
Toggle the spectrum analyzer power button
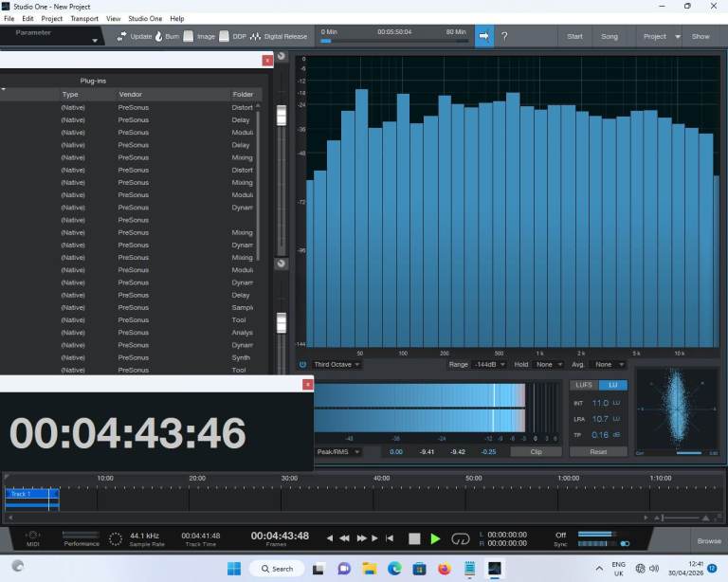point(303,364)
